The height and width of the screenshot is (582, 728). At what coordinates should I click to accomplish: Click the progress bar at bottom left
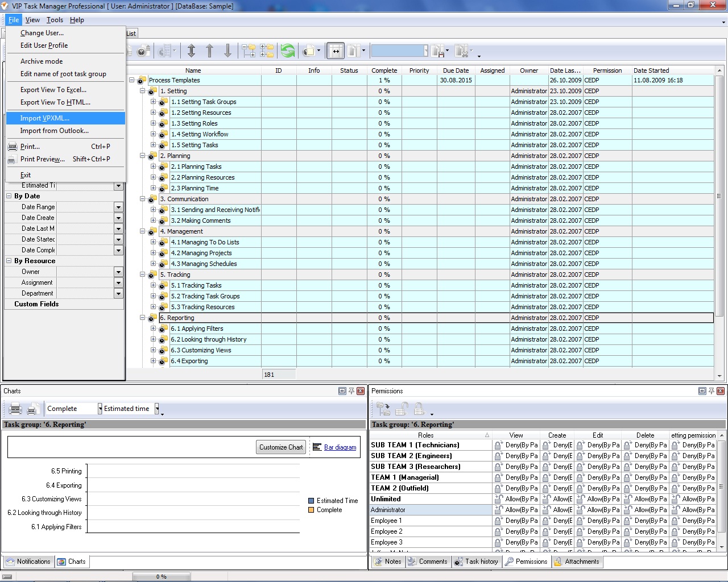162,576
